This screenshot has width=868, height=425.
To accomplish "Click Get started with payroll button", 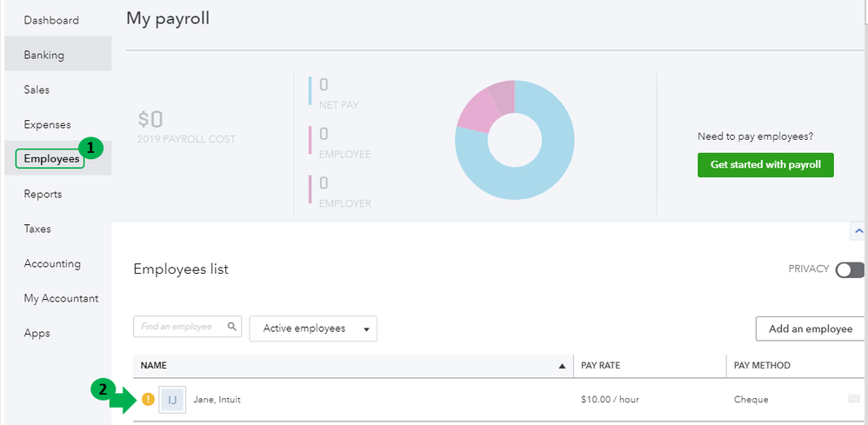I will 765,165.
